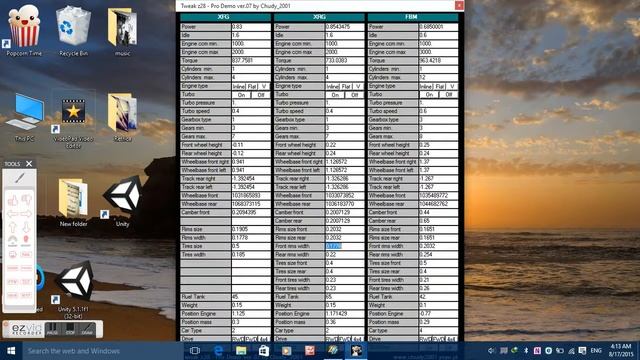Click the XFG Power value field
Image resolution: width=640 pixels, height=360 pixels.
(x=251, y=27)
